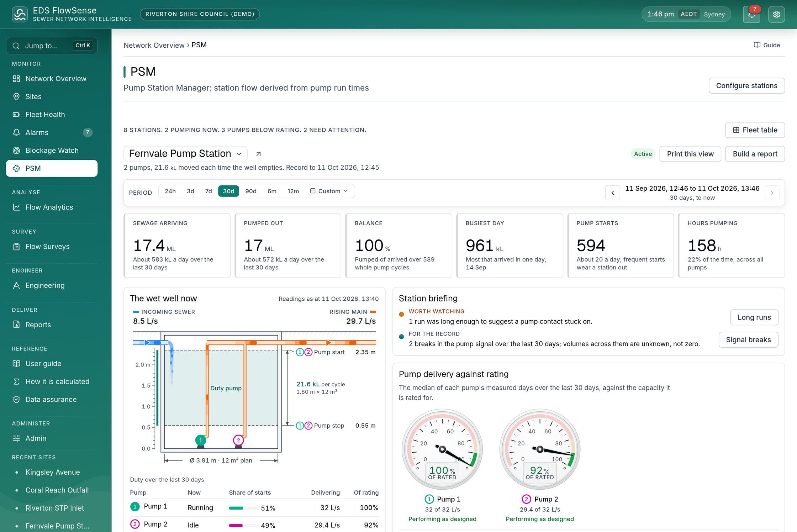Open the settings gear icon
797x532 pixels.
776,15
